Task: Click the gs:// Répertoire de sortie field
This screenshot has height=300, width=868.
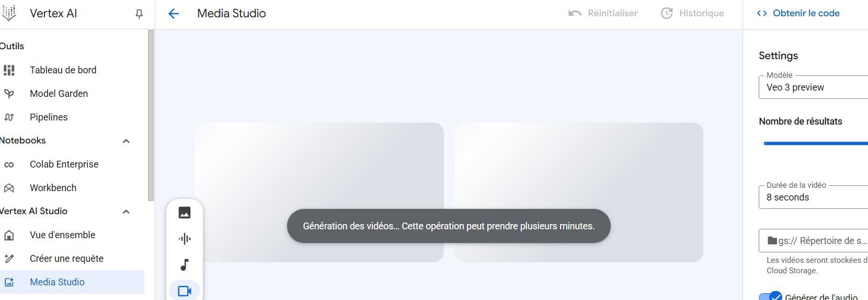Action: click(x=813, y=241)
